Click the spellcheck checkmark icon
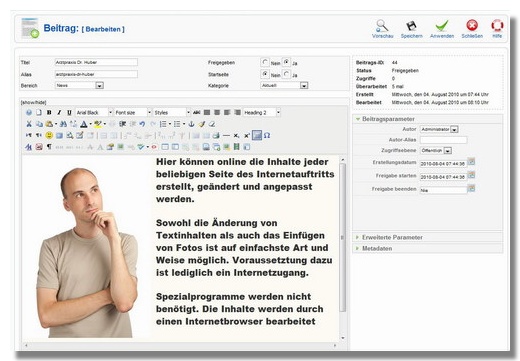Image resolution: width=520 pixels, height=361 pixels. point(140,147)
